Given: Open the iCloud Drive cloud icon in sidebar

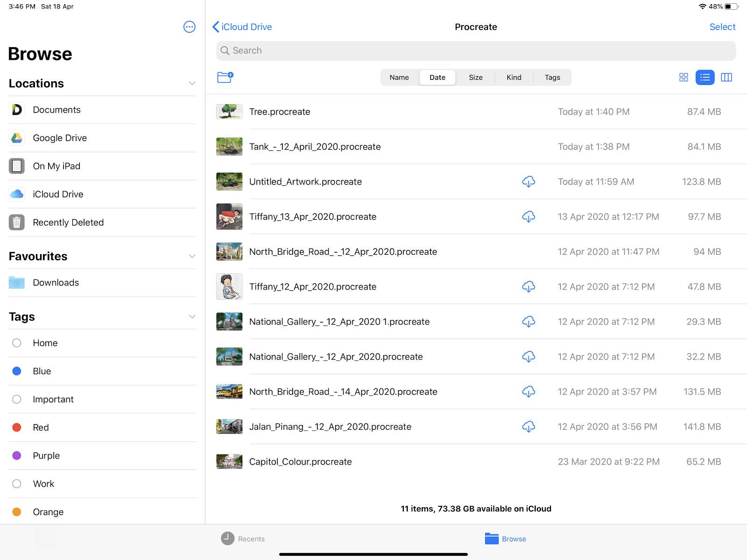Looking at the screenshot, I should point(17,194).
